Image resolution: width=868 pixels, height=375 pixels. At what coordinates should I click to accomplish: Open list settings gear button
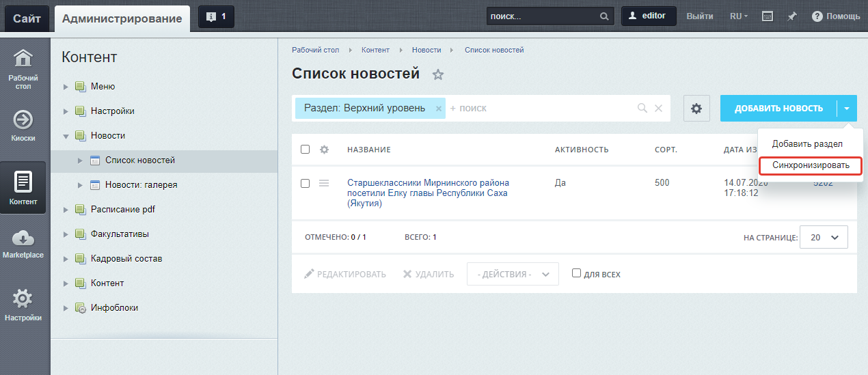tap(696, 108)
